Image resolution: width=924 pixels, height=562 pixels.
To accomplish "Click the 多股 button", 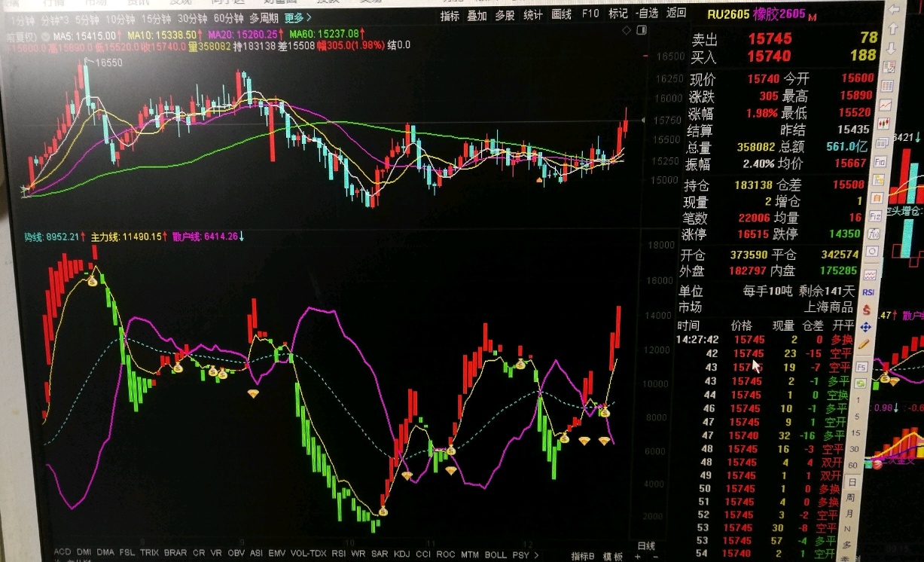I will [505, 16].
